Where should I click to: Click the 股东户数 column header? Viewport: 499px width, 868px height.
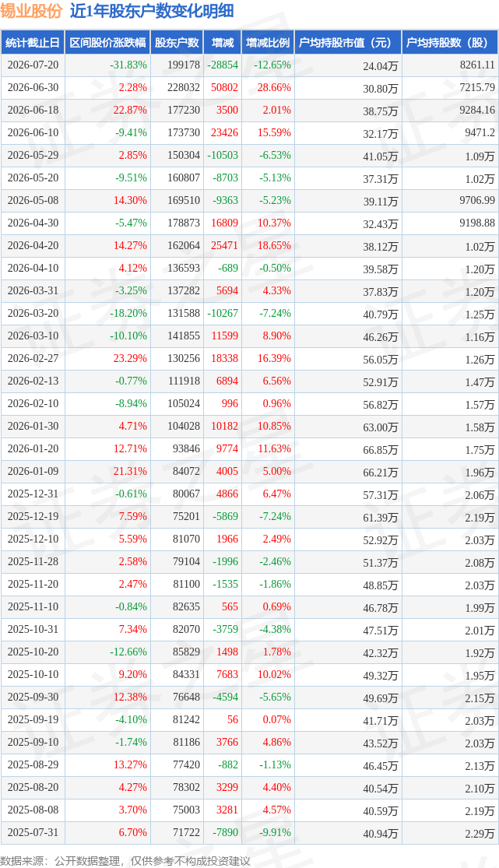point(177,43)
